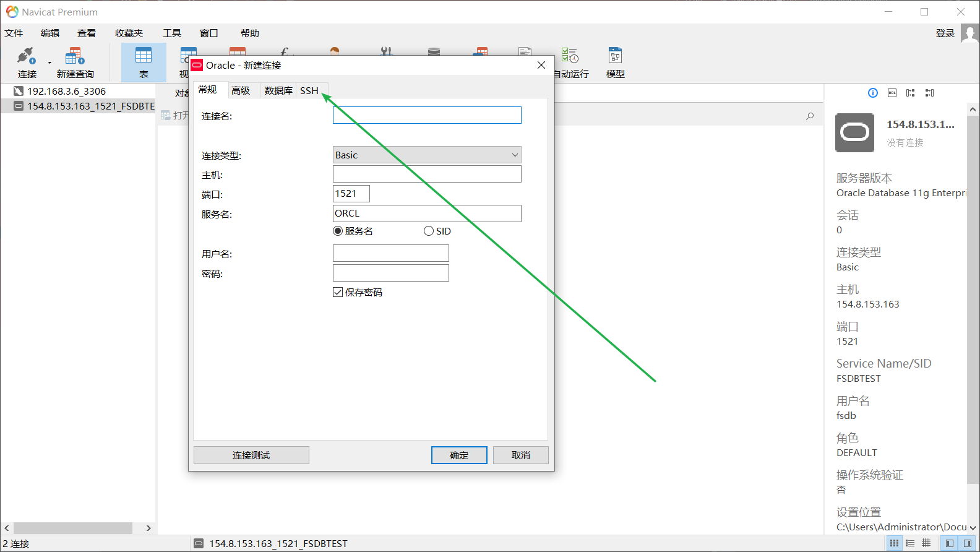Click the 取消 button
The width and height of the screenshot is (980, 552).
[521, 455]
